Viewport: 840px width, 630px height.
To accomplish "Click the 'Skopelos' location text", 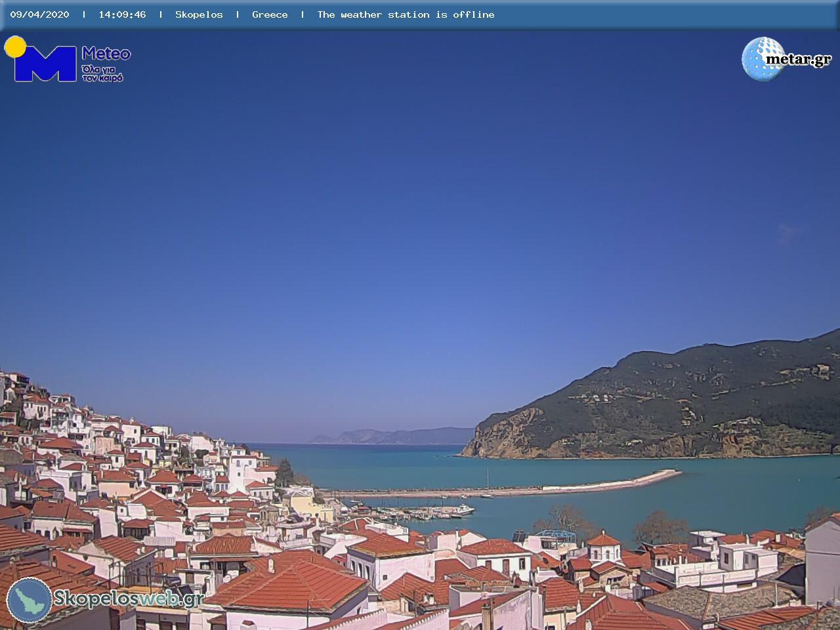I will click(x=199, y=14).
